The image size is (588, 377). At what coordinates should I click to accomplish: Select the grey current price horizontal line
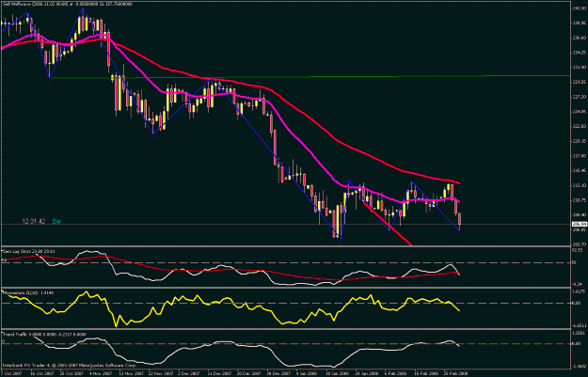[x=285, y=225]
